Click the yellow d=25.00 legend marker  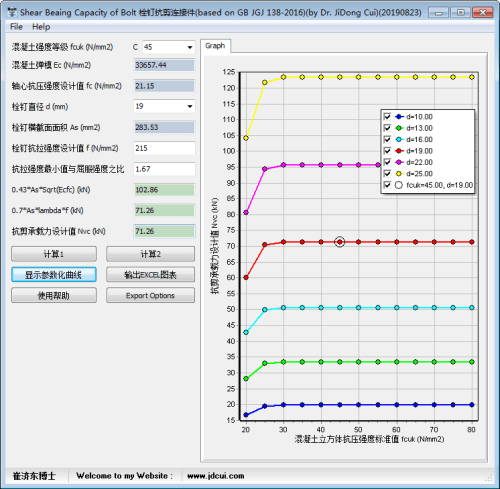tap(399, 173)
